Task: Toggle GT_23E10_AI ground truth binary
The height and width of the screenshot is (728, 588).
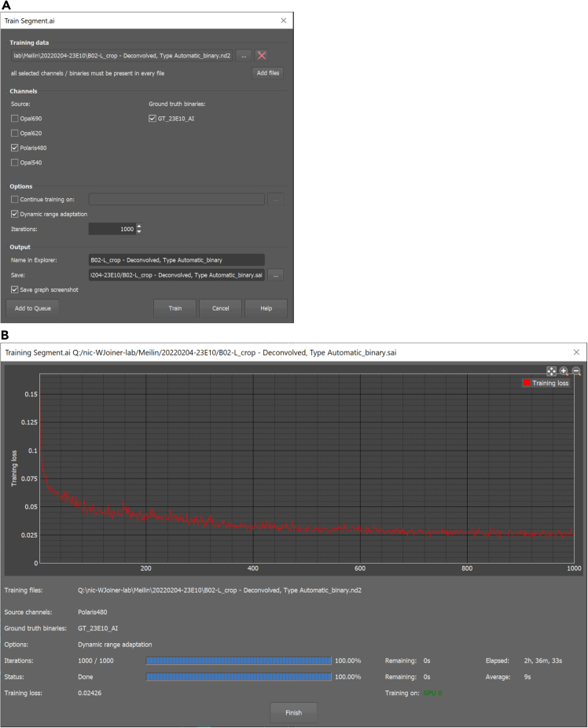Action: [x=153, y=119]
